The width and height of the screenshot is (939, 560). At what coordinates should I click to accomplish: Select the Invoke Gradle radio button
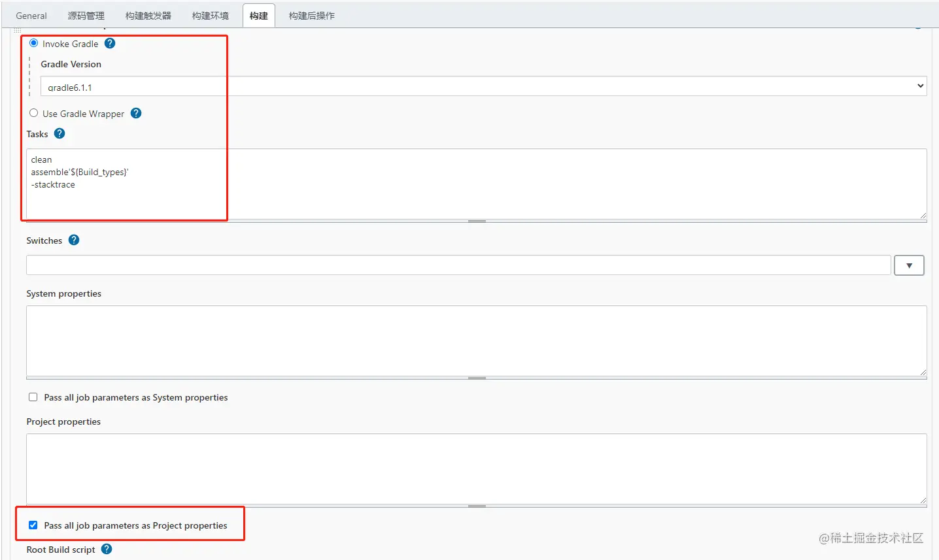(x=33, y=43)
